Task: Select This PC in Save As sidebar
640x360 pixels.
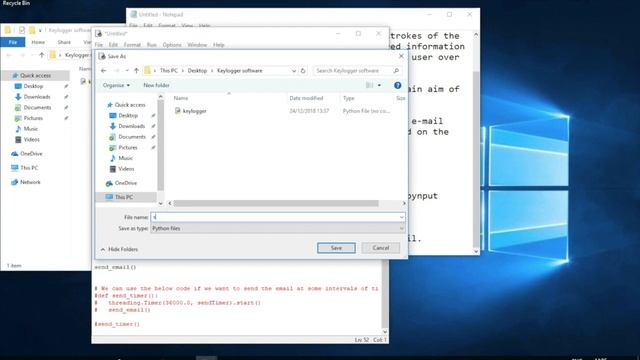Action: click(124, 197)
